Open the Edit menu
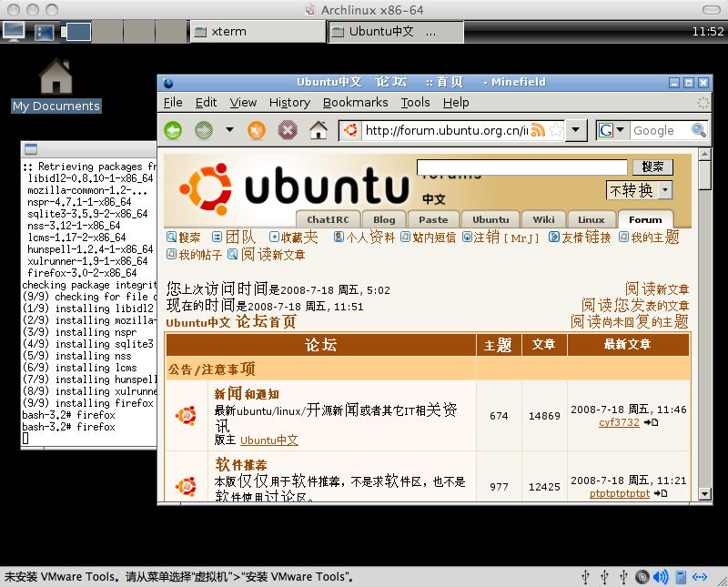728x587 pixels. coord(207,102)
